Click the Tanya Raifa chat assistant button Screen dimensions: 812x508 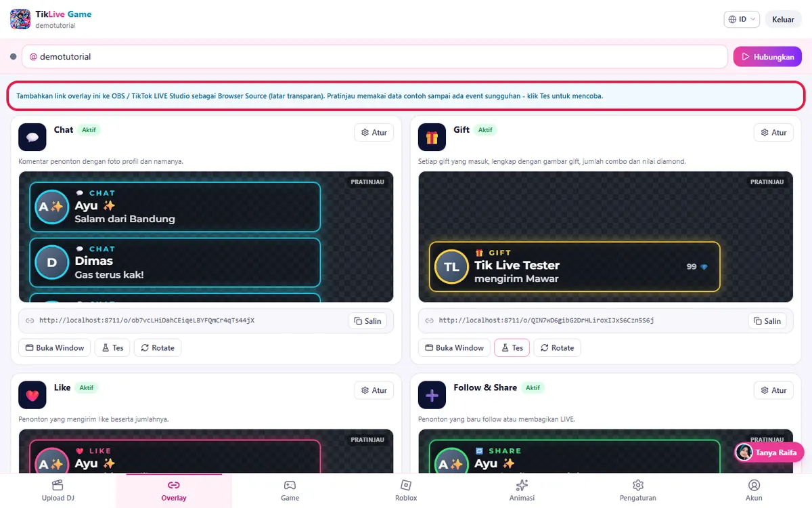pyautogui.click(x=769, y=452)
